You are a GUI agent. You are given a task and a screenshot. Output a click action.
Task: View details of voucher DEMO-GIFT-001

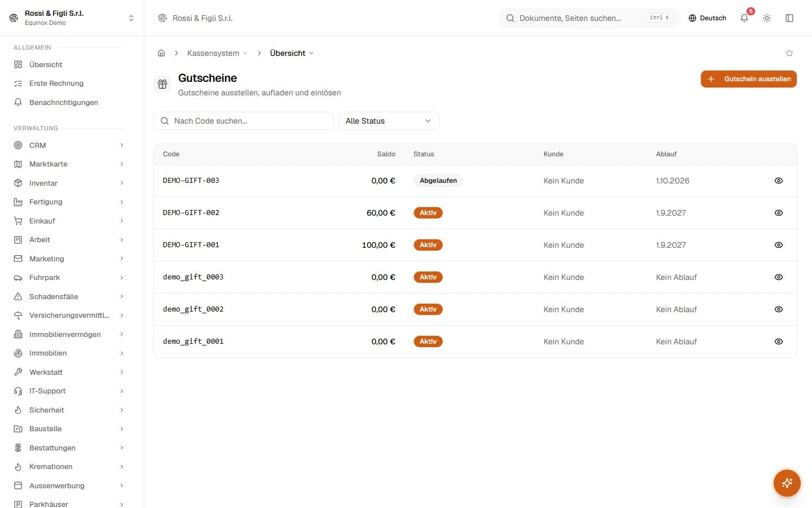tap(779, 245)
